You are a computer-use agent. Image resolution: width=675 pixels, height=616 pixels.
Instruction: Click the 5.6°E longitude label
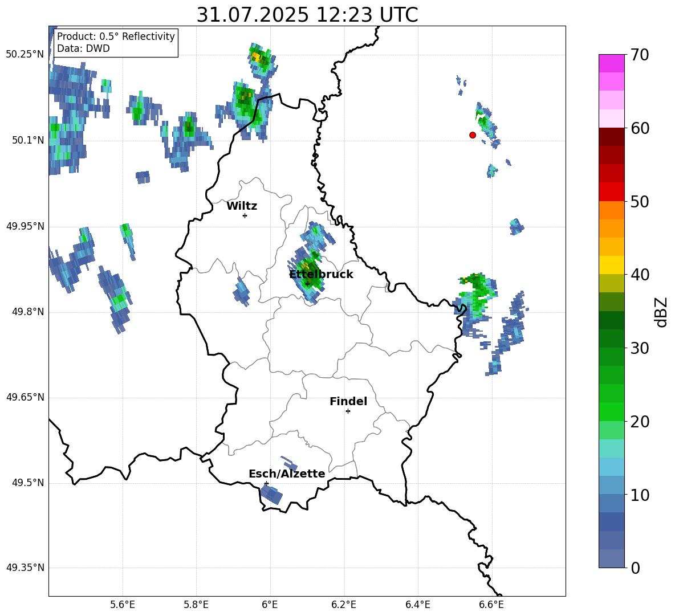pos(123,605)
